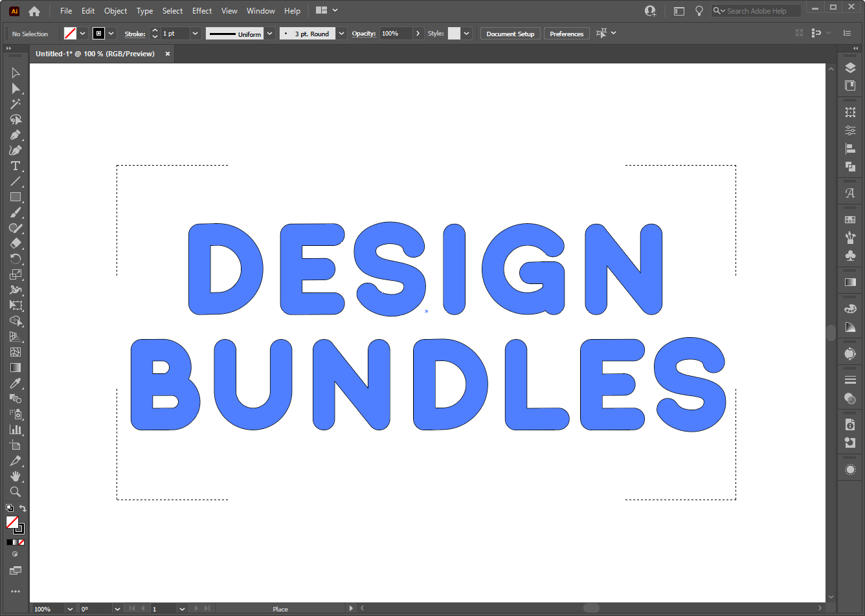
Task: Select the Selection tool arrow
Action: 16,73
